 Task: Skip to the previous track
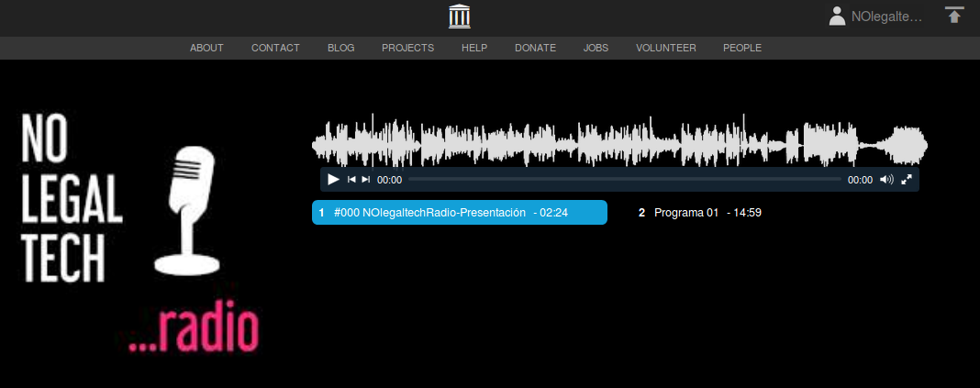point(351,179)
